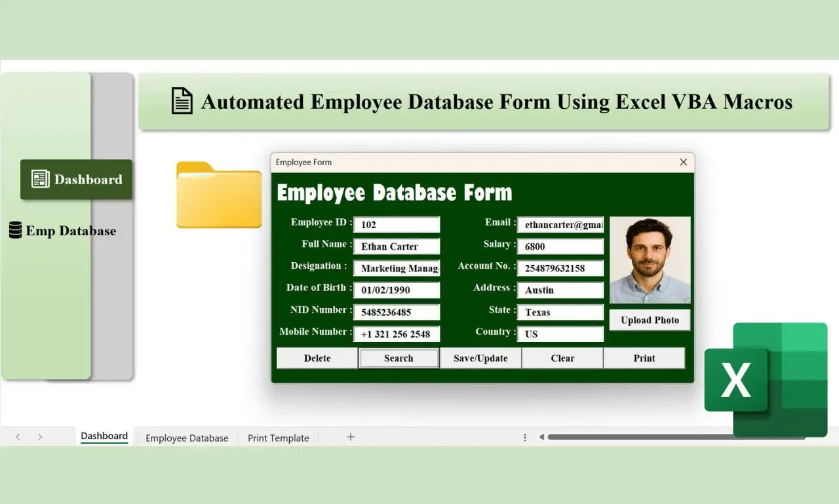The image size is (839, 504).
Task: Open the vertical ellipsis menu near the scrollbar
Action: coord(524,436)
